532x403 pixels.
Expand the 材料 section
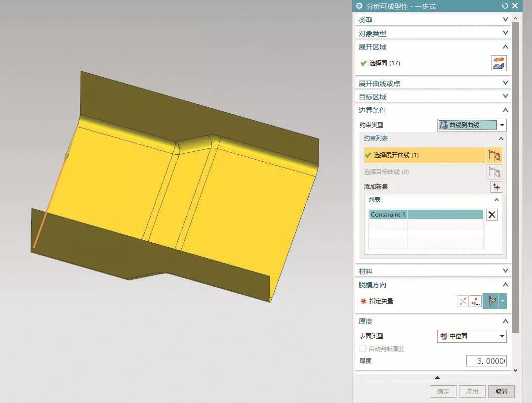click(x=505, y=271)
